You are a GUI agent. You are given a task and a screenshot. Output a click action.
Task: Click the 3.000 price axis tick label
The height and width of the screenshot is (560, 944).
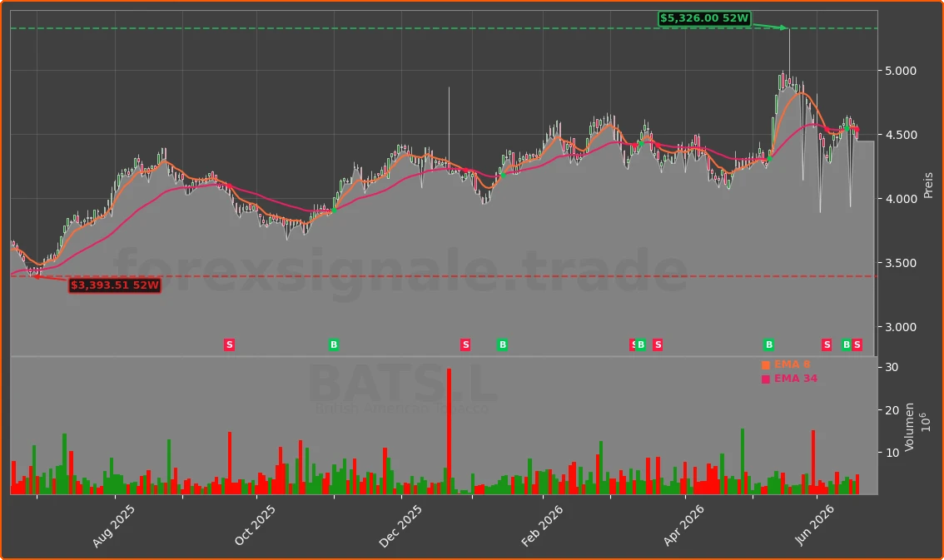(901, 327)
